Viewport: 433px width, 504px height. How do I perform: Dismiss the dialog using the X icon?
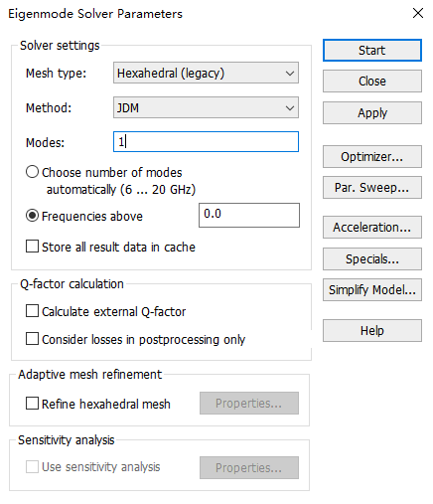click(x=418, y=13)
